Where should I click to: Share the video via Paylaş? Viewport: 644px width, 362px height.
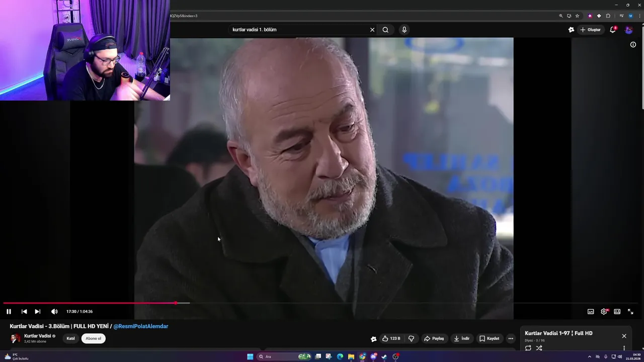434,338
